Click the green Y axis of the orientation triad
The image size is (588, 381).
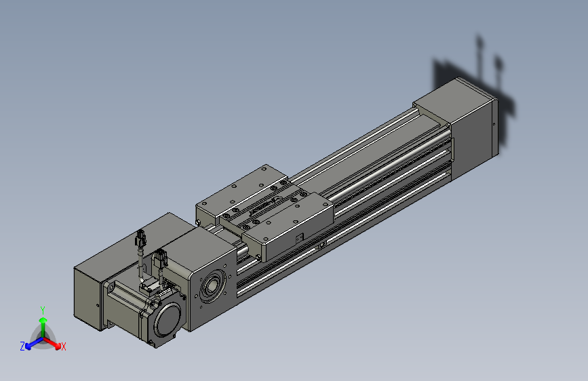pyautogui.click(x=43, y=327)
